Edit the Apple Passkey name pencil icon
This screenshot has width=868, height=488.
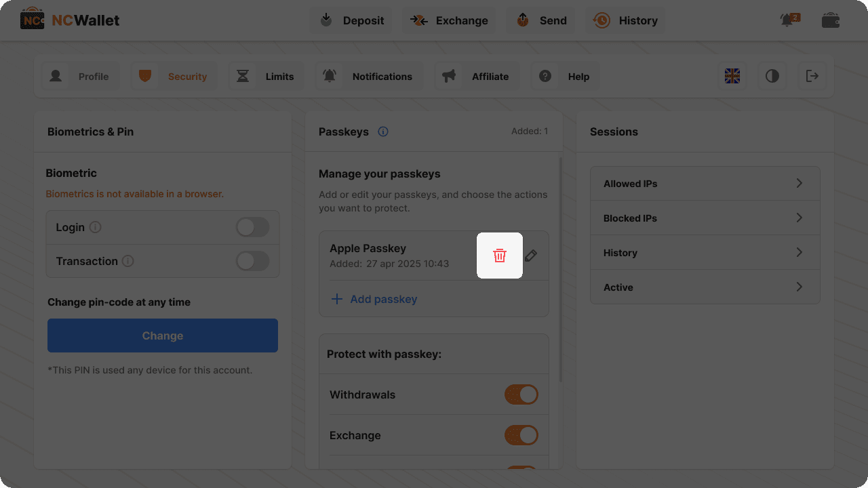[x=531, y=256]
